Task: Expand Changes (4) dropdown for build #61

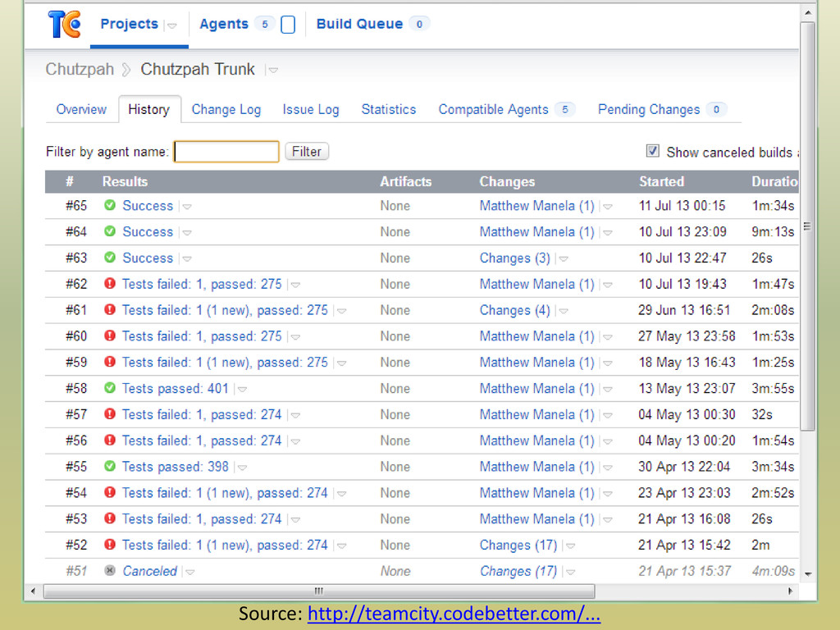Action: (x=563, y=311)
